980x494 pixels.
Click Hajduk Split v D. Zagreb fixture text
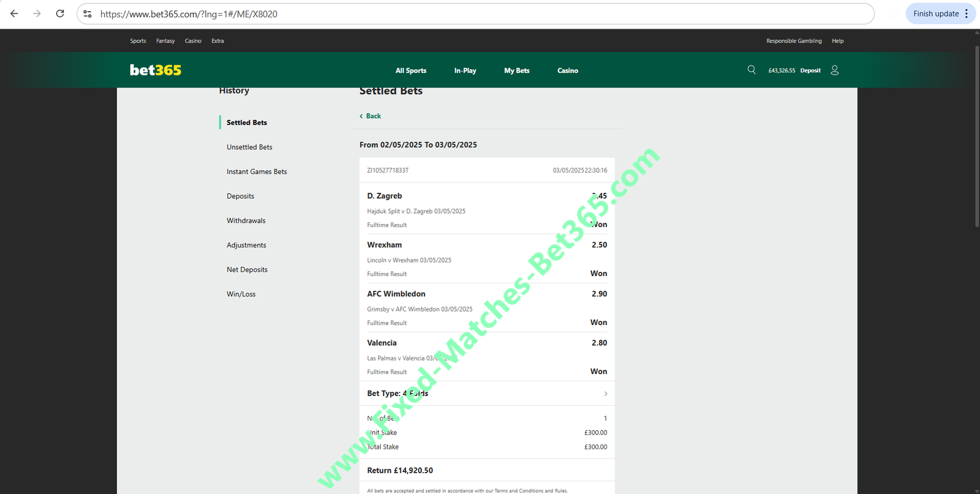(x=417, y=211)
